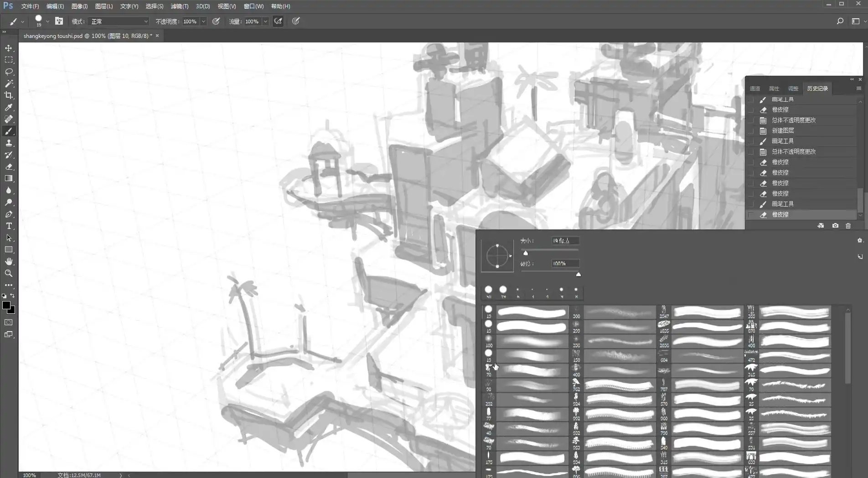868x478 pixels.
Task: Select the Eraser tool in toolbar
Action: (9, 166)
